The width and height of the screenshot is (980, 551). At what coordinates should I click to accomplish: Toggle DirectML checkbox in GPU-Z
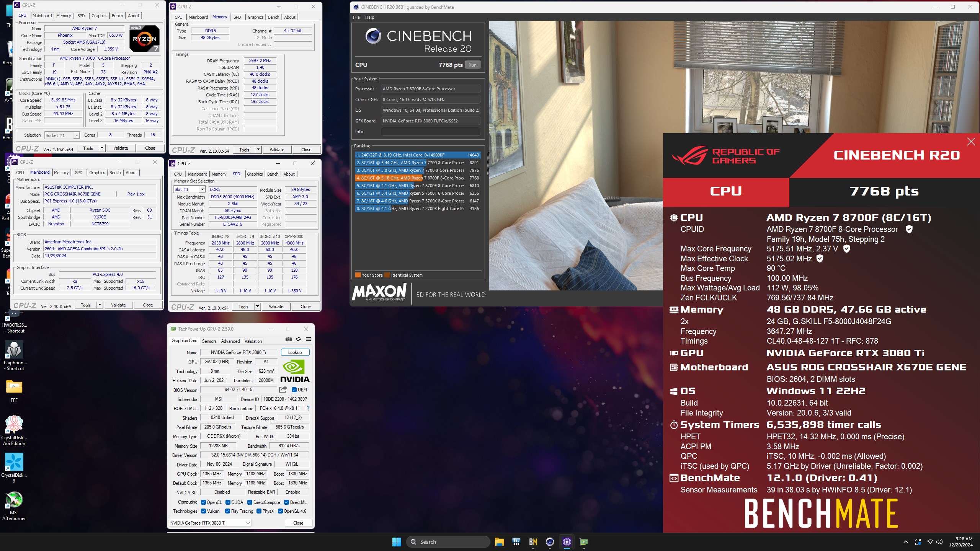pos(286,502)
